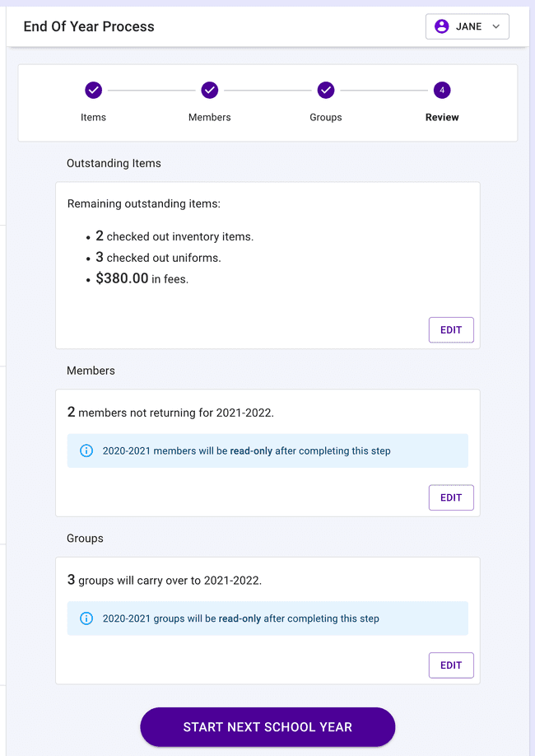Image resolution: width=535 pixels, height=756 pixels.
Task: Click the Members step checkmark icon
Action: coord(210,90)
